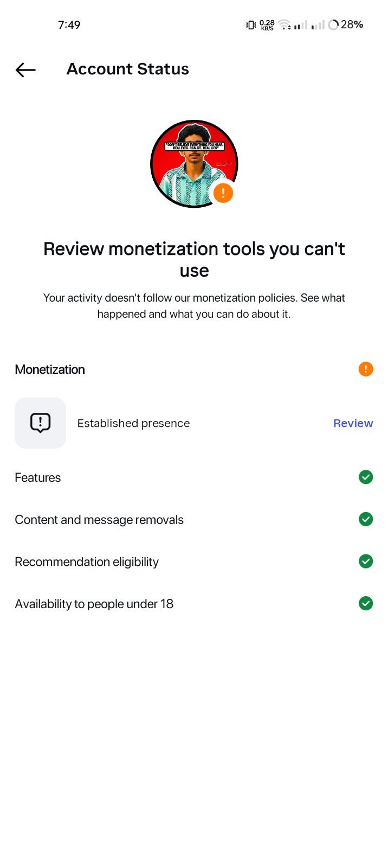Image resolution: width=388 pixels, height=868 pixels.
Task: Tap the vibrate mode status icon
Action: click(251, 24)
